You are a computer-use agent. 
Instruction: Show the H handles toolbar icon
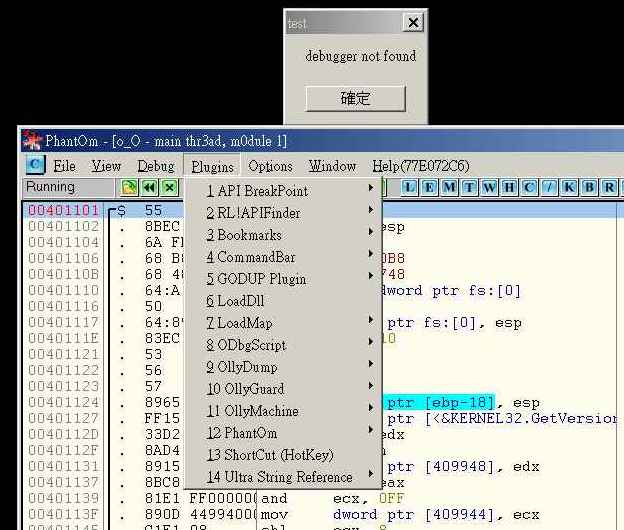[x=509, y=187]
